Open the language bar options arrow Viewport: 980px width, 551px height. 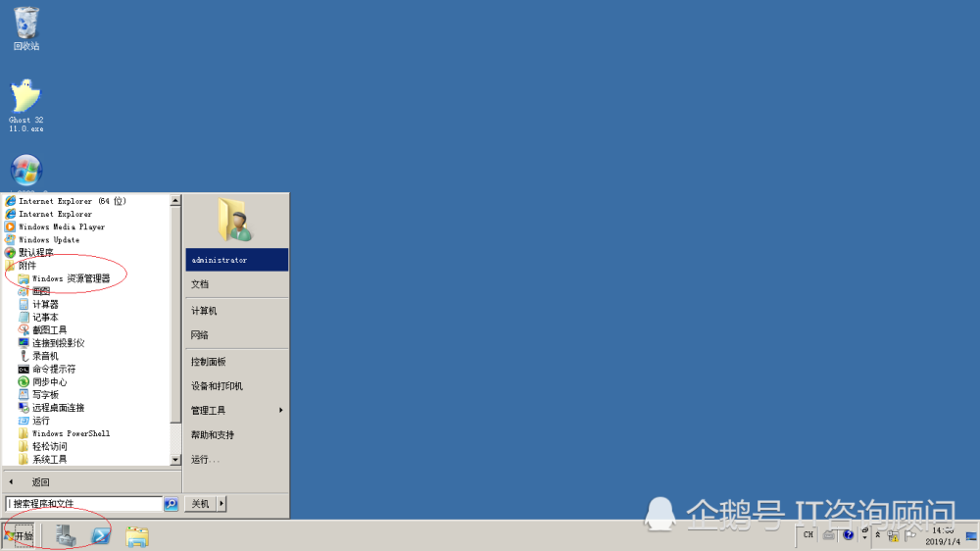click(865, 537)
